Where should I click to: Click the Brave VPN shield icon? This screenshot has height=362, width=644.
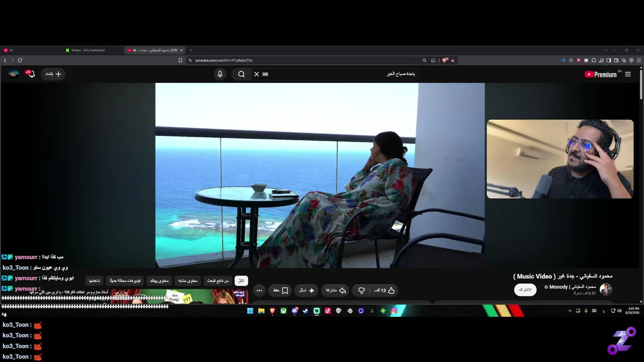click(631, 60)
